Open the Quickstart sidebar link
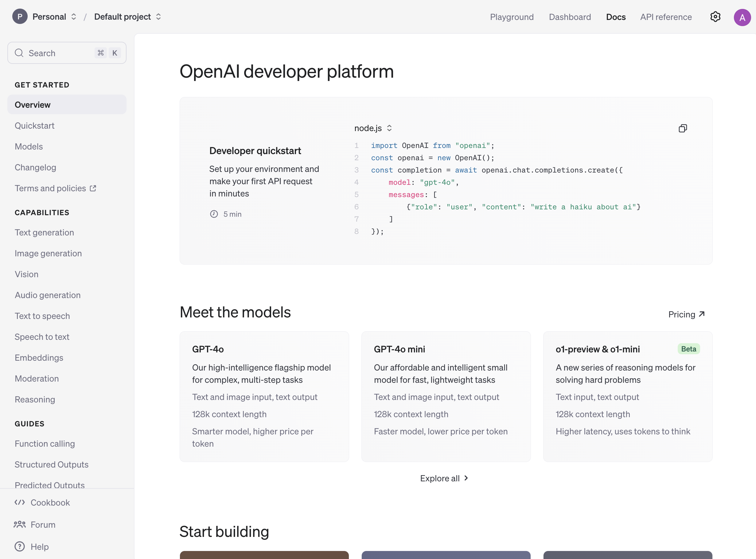Viewport: 756px width, 559px height. (34, 126)
